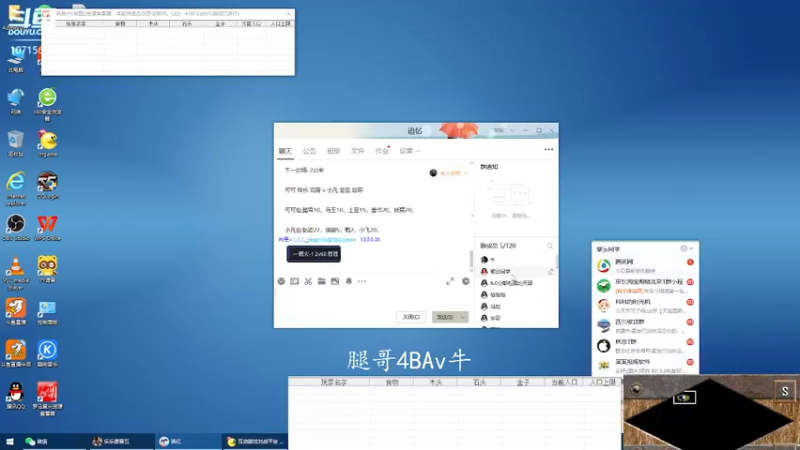
Task: Switch to the Album (相册) tab
Action: click(x=333, y=151)
